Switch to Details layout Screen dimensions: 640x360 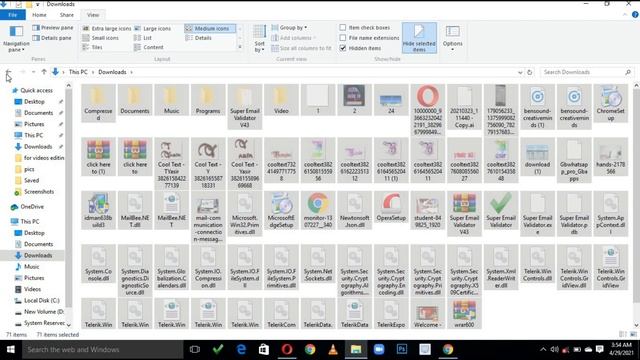pyautogui.click(x=198, y=38)
